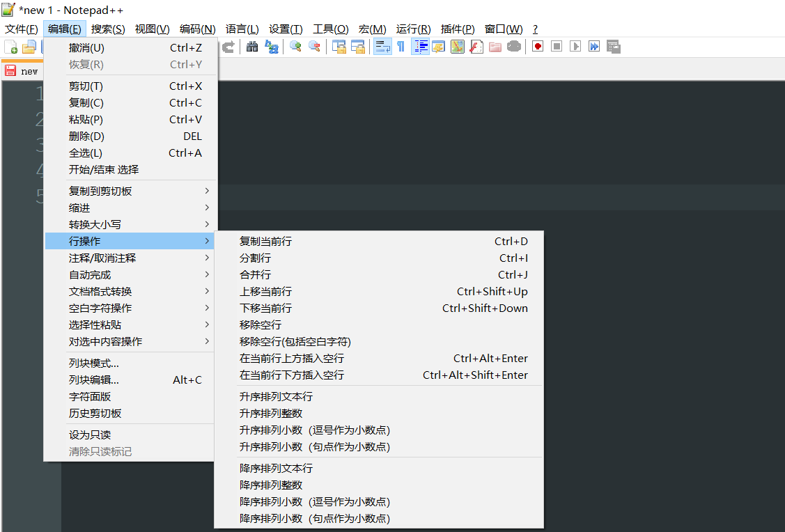Select the 'new' document tab
This screenshot has height=532, width=785.
22,71
